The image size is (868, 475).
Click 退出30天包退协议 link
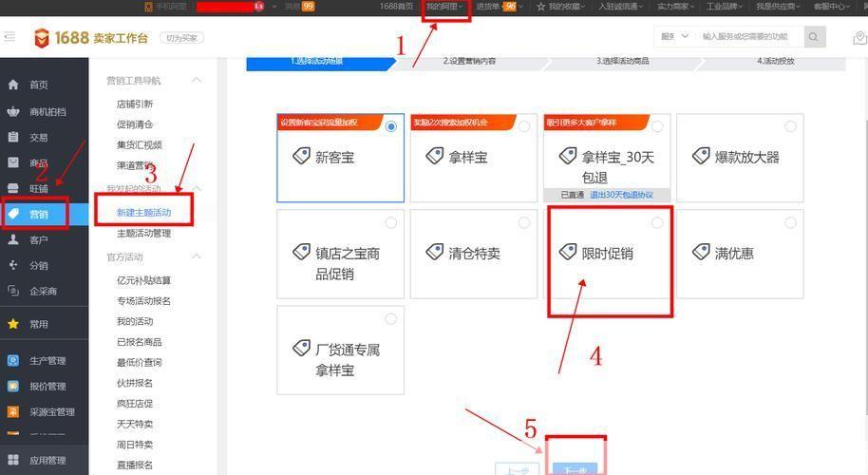[621, 195]
